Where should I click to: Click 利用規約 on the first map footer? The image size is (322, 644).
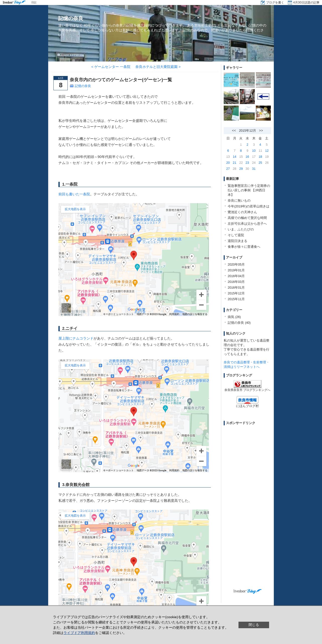pos(174,314)
